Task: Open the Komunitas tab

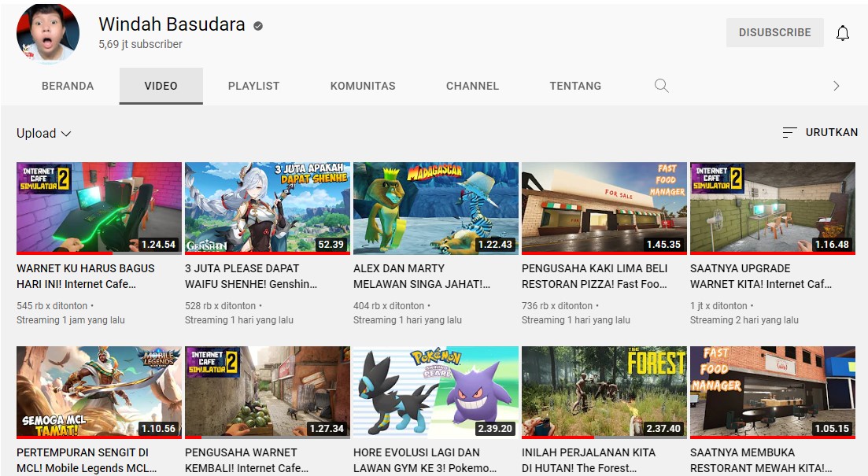Action: point(363,86)
